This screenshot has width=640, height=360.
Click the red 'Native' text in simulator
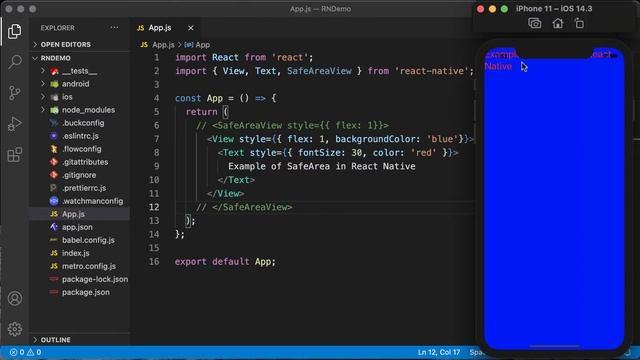pyautogui.click(x=498, y=67)
